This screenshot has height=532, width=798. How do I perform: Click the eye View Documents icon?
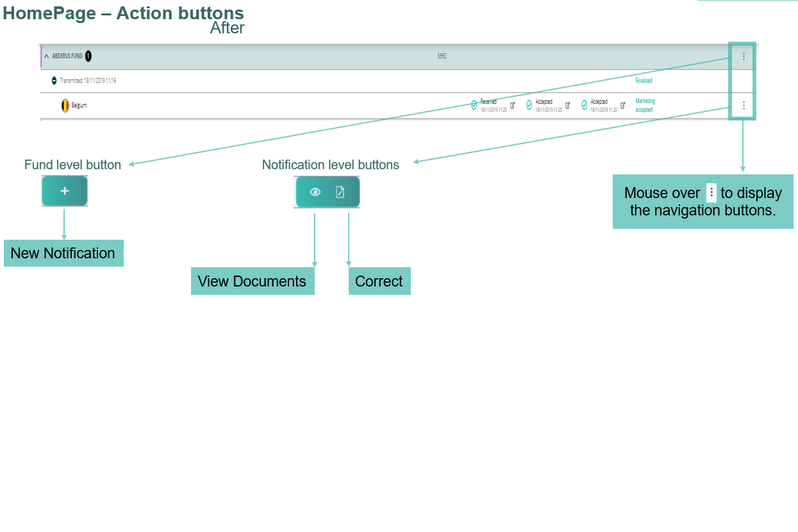315,192
